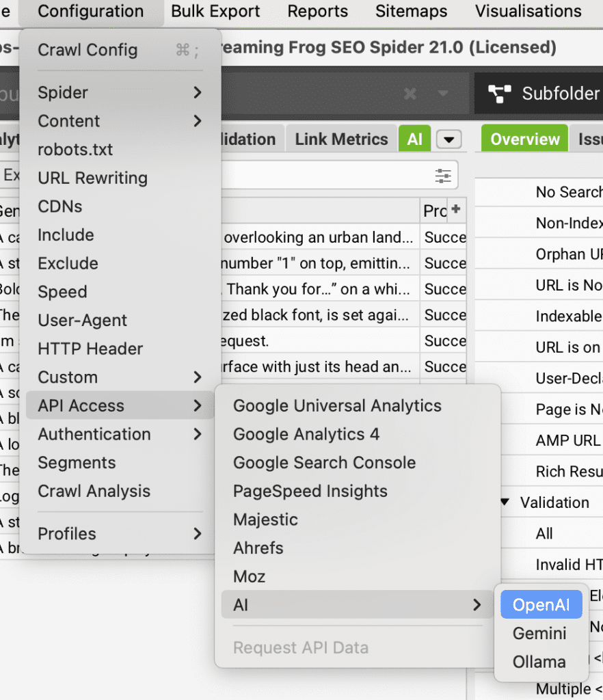
Task: Expand the Spider submenu arrow
Action: 198,92
